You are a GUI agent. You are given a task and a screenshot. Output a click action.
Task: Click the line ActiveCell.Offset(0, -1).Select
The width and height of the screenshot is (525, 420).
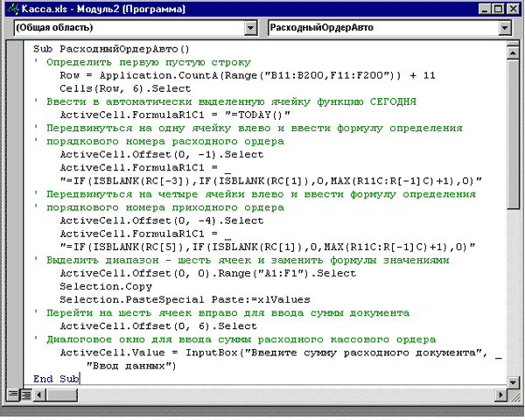[162, 154]
